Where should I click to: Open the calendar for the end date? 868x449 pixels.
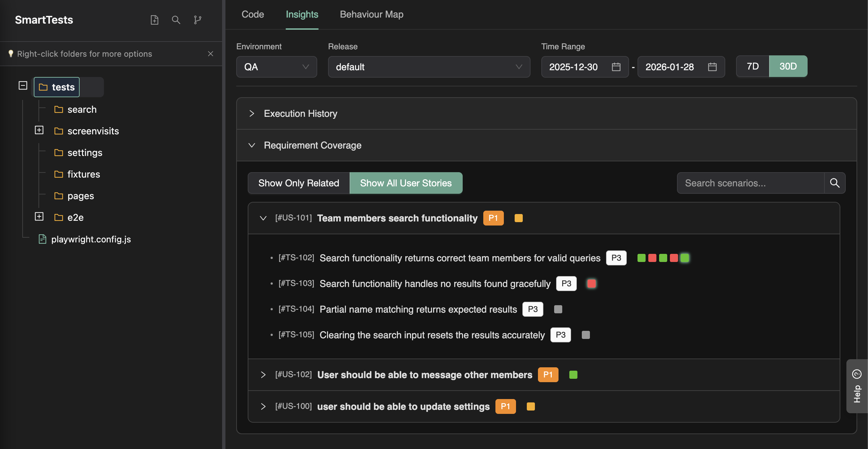pos(713,67)
